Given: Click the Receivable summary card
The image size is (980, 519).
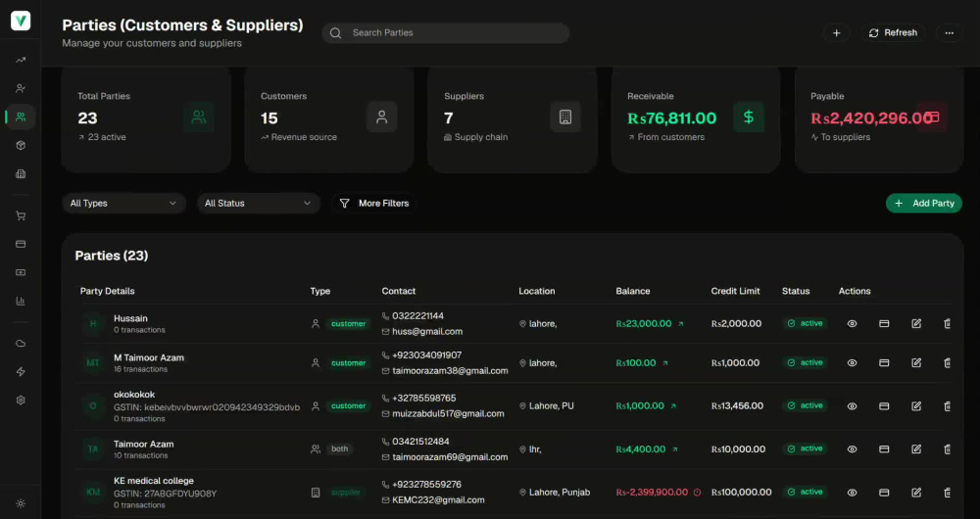Looking at the screenshot, I should (x=696, y=119).
